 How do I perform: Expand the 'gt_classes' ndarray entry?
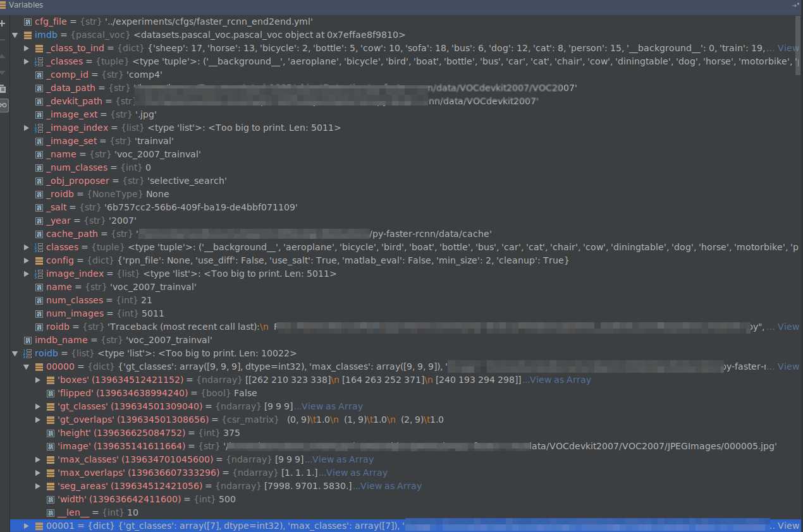(37, 406)
